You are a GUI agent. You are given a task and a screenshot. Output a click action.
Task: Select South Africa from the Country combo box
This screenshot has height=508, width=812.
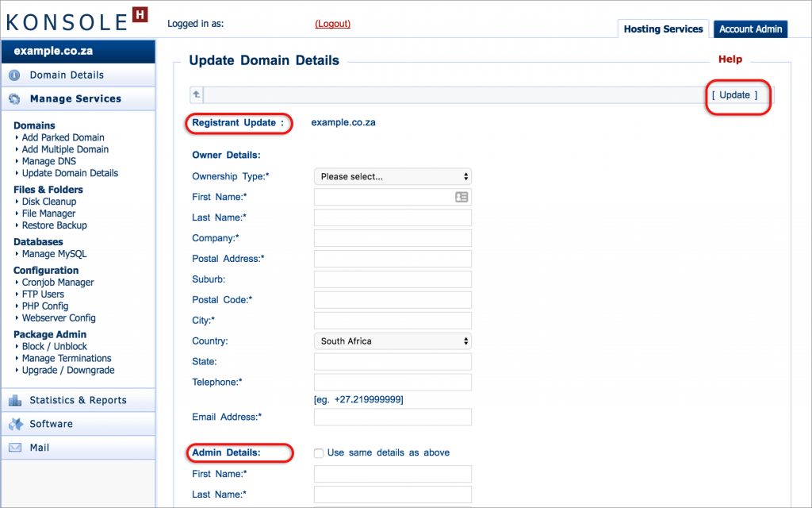click(x=393, y=341)
